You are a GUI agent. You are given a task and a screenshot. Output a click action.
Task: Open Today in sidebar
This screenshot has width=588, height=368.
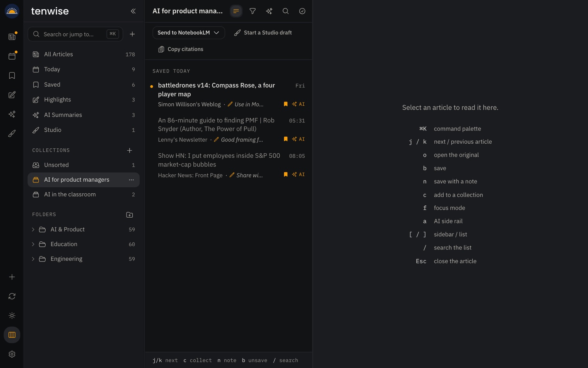coord(84,69)
